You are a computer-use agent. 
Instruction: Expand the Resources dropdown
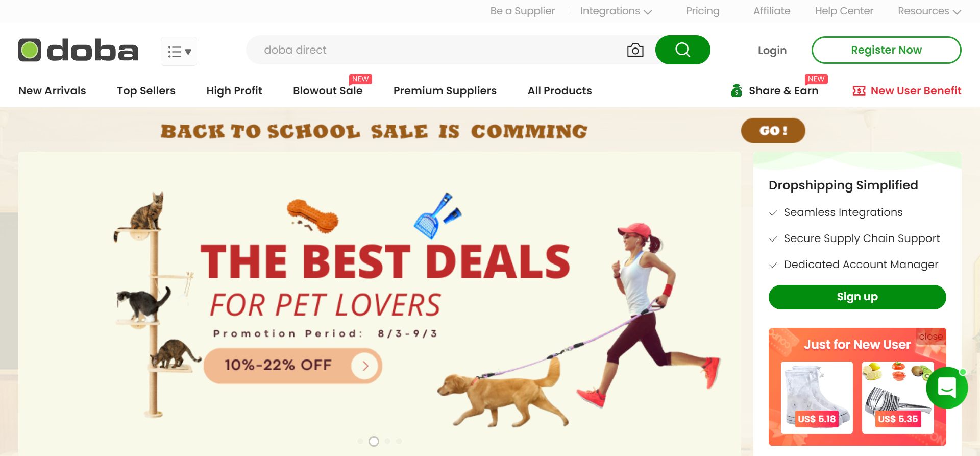pos(929,11)
